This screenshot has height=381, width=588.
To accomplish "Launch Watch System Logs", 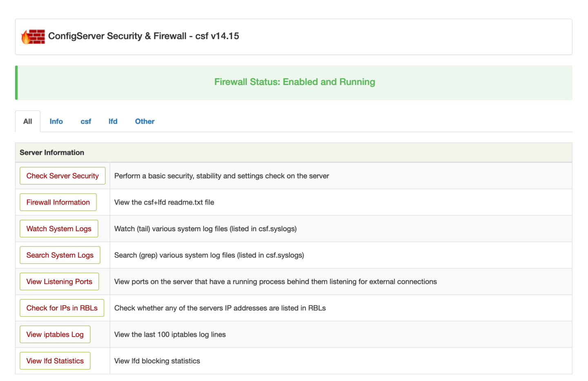I will pos(59,229).
